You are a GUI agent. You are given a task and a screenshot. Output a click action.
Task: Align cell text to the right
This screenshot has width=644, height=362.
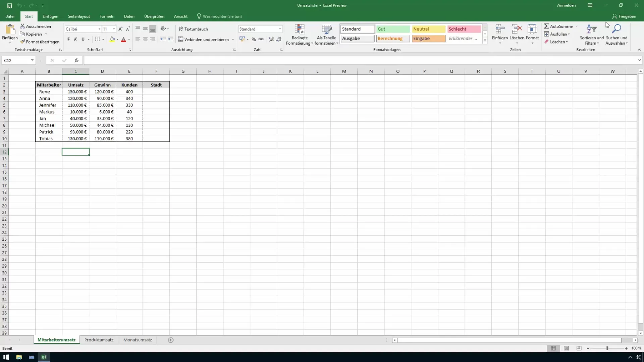[153, 39]
